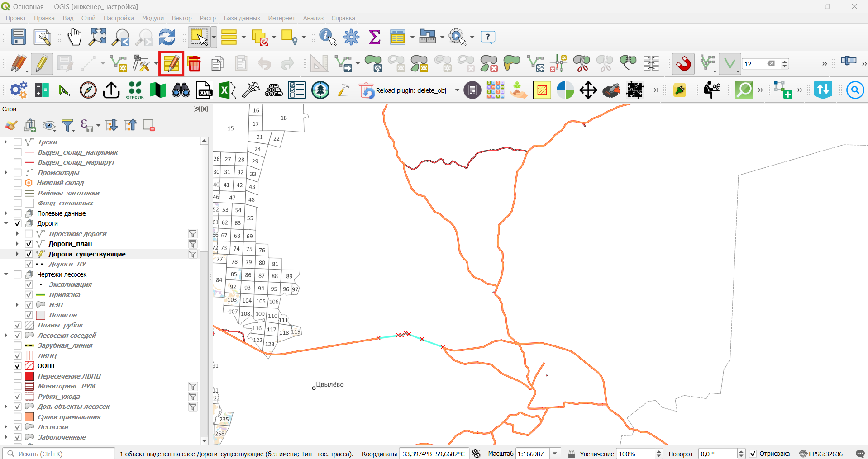This screenshot has height=459, width=868.
Task: Expand the Лесосеки соседей layer
Action: tap(6, 336)
